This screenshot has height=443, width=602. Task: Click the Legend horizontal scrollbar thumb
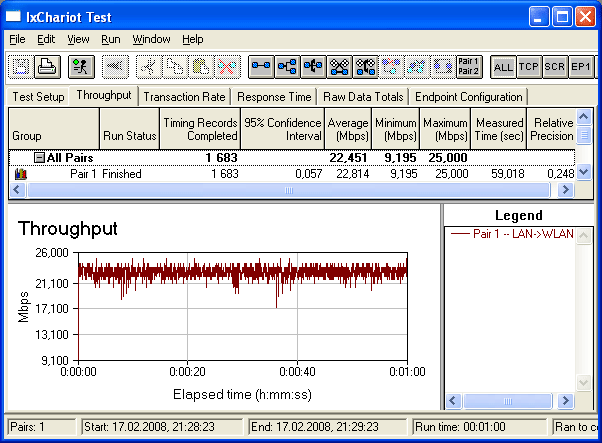point(508,401)
